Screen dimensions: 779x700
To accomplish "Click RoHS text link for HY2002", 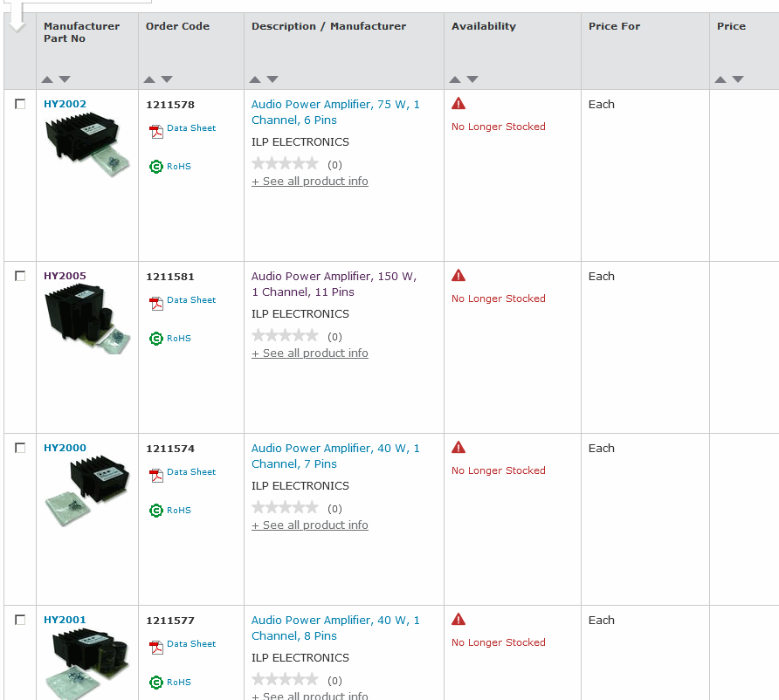I will coord(179,167).
